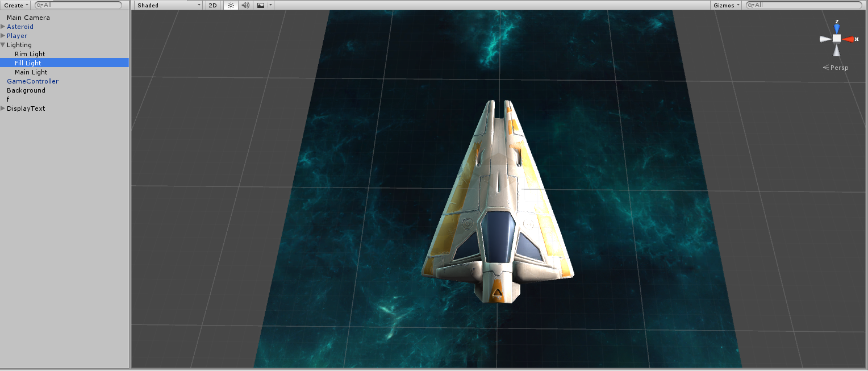The image size is (868, 371).
Task: Click the Hierarchy search field
Action: (78, 5)
